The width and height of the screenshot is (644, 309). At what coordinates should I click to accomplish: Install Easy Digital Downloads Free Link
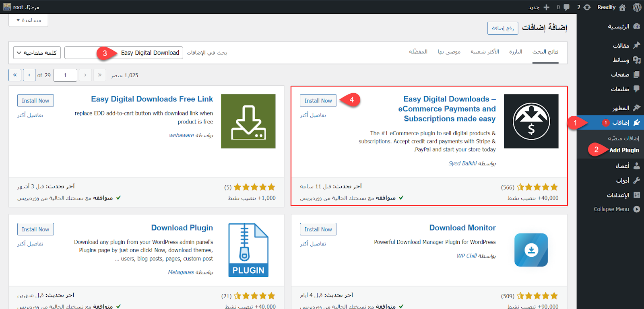click(35, 101)
